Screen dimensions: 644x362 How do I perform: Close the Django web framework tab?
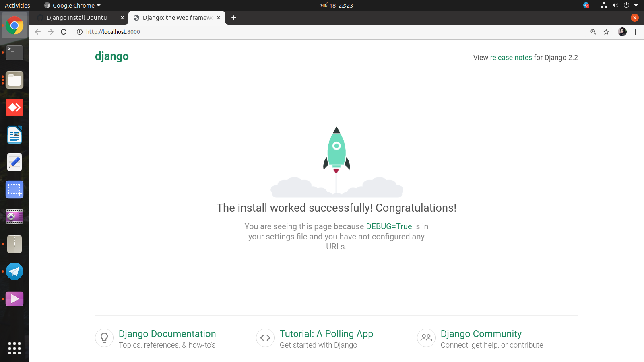(x=219, y=18)
